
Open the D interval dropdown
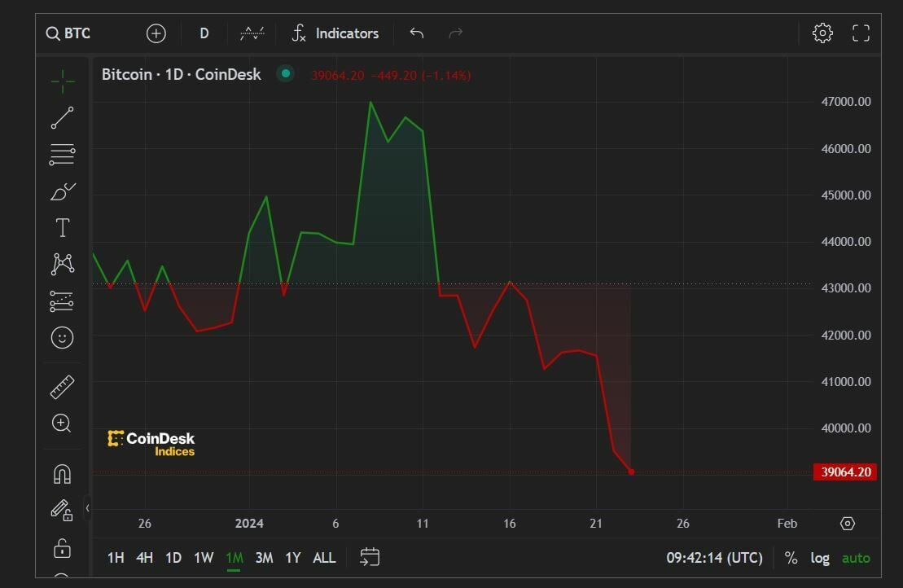pos(204,33)
